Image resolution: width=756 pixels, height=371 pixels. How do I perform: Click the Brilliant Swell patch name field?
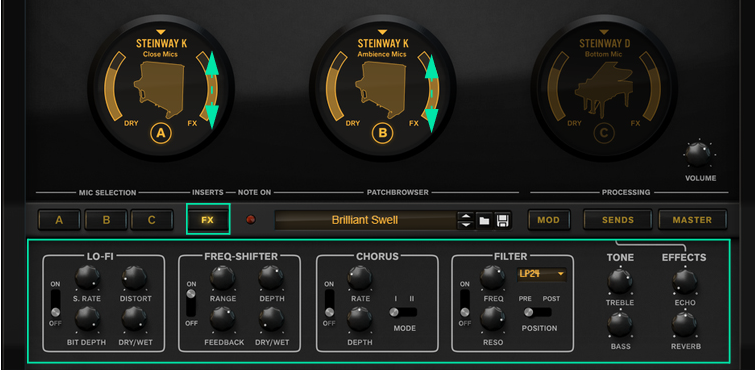click(365, 220)
